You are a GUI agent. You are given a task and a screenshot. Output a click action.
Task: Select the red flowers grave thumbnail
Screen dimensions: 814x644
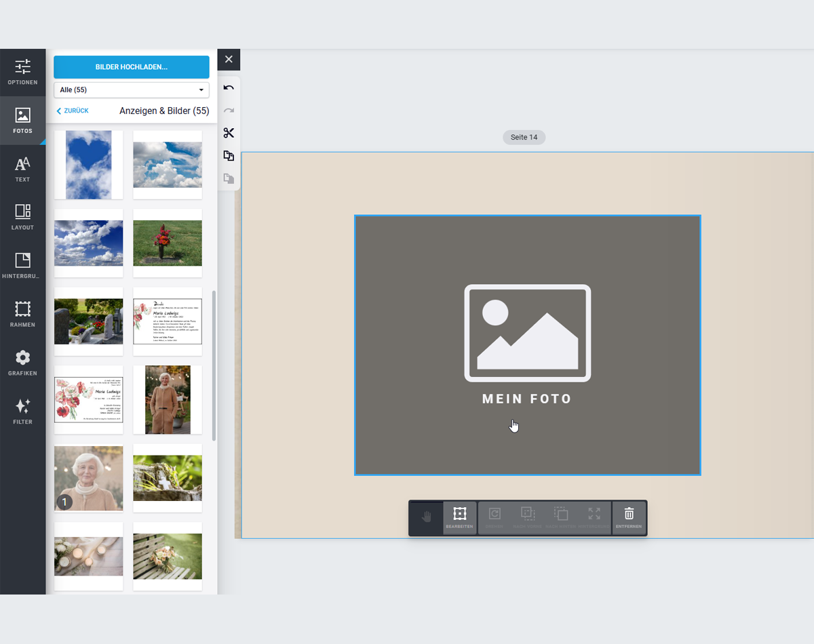(x=168, y=243)
